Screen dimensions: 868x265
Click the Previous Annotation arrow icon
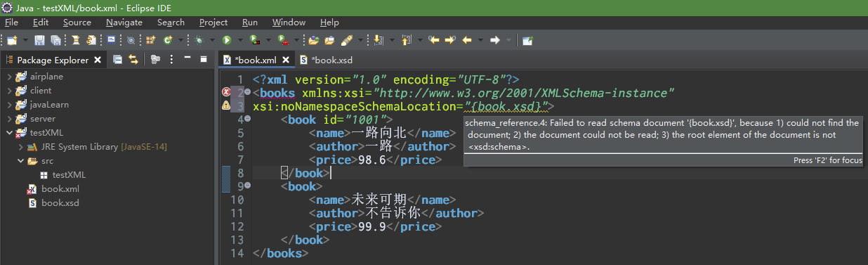[406, 40]
